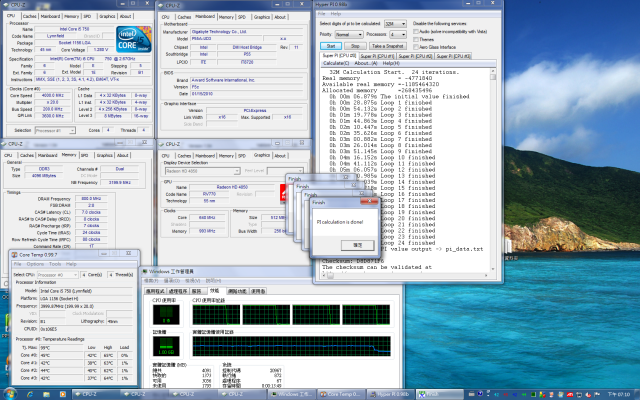Click the Task Manager title bar icon
The height and width of the screenshot is (400, 640).
[144, 271]
